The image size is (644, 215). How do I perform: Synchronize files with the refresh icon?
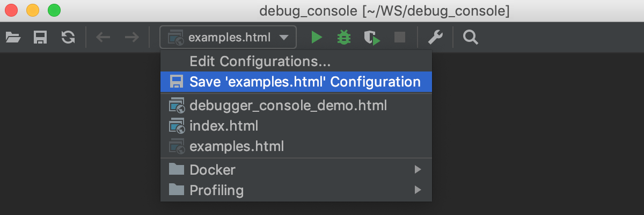point(68,37)
